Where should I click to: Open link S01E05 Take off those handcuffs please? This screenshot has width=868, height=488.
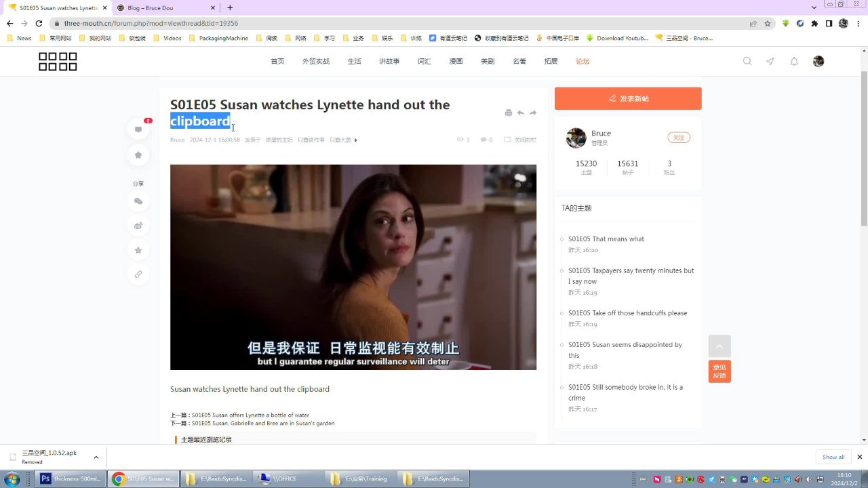pyautogui.click(x=628, y=313)
